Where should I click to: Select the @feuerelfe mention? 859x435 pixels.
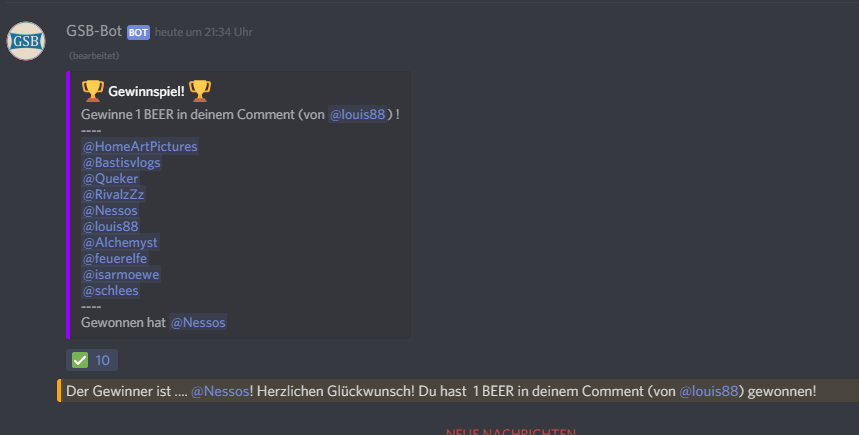point(114,258)
